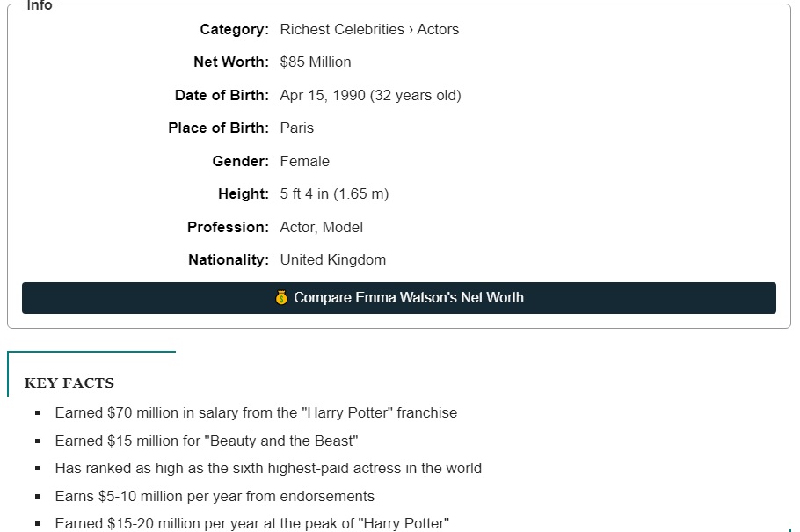This screenshot has width=800, height=532.
Task: Select the endorsements earnings fact
Action: pos(215,496)
